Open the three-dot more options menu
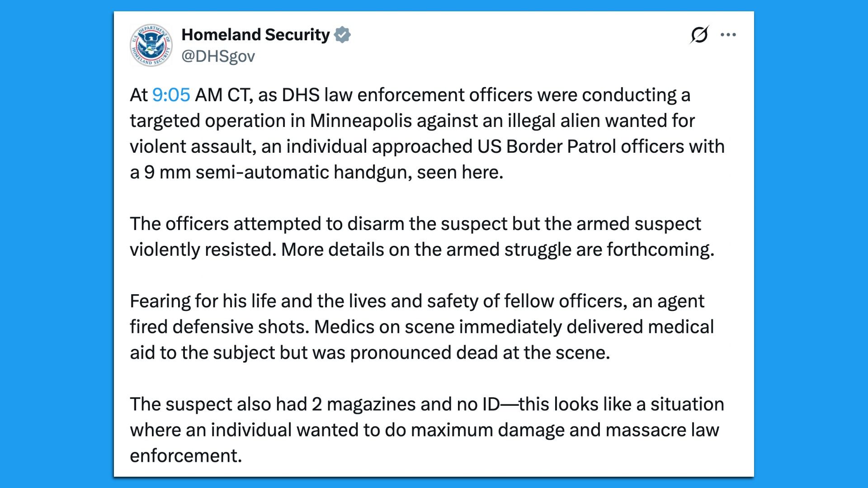 [728, 35]
